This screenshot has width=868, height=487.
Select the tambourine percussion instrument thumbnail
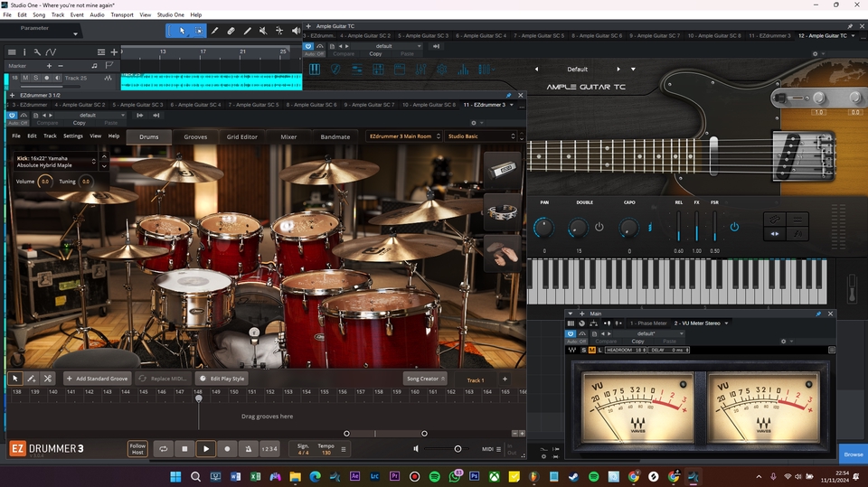tap(502, 212)
